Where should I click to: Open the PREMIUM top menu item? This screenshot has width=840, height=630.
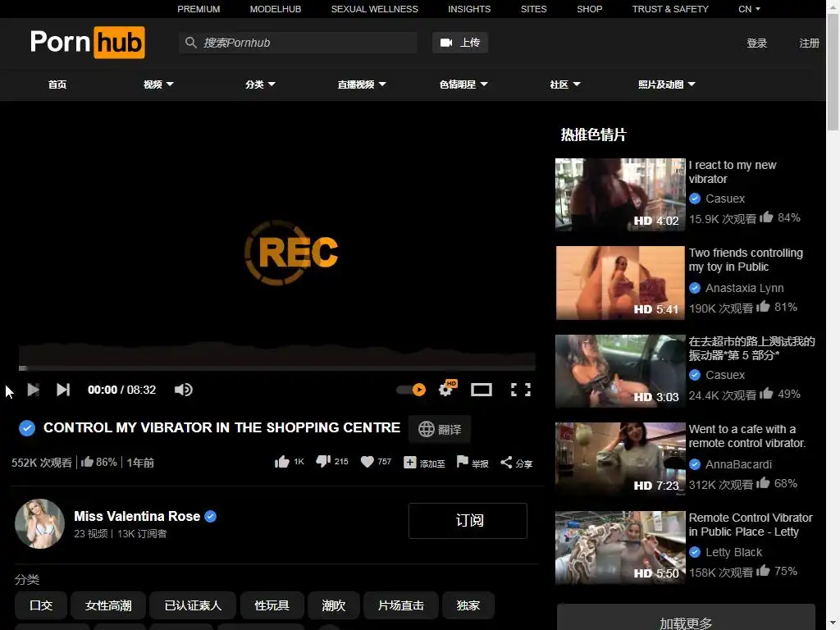(x=199, y=9)
